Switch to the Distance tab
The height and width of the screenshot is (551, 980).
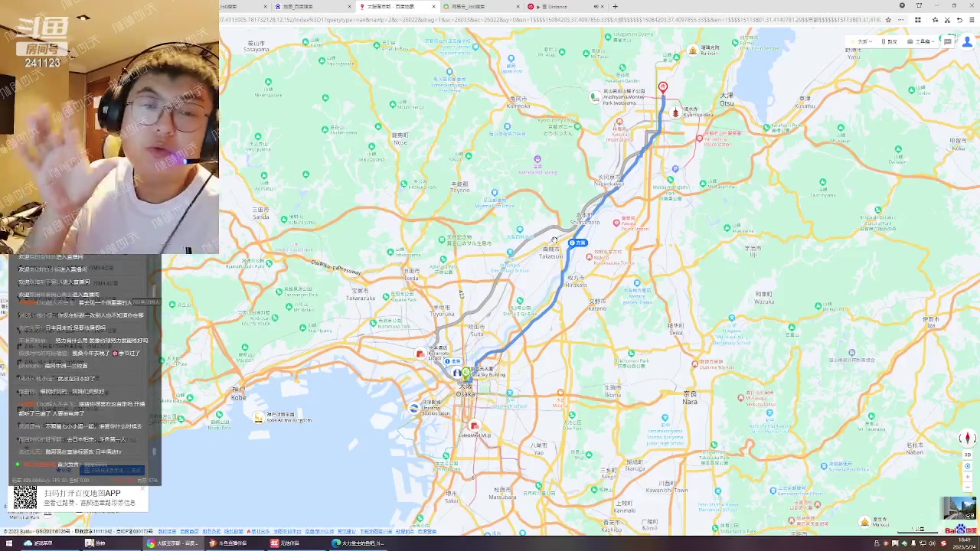[564, 6]
